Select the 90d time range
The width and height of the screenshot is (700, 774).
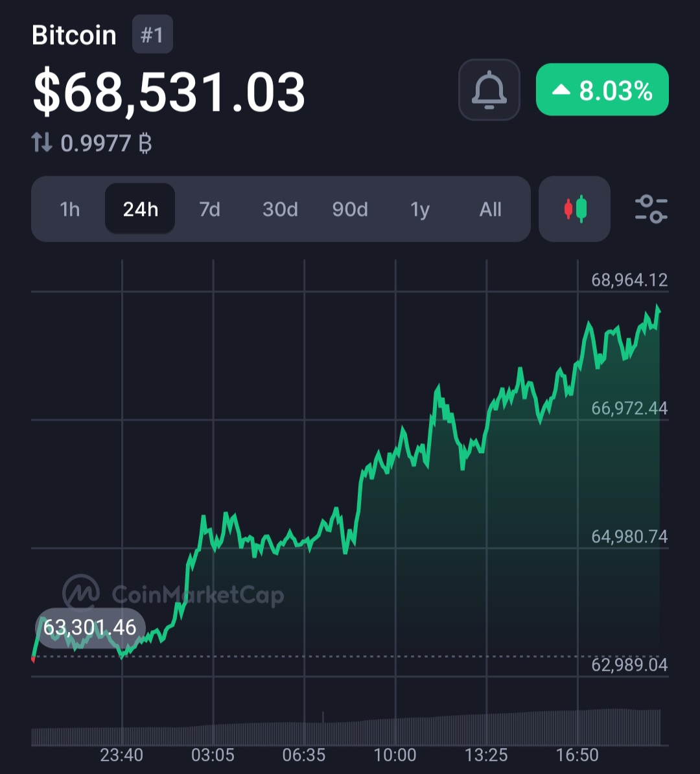(x=350, y=209)
